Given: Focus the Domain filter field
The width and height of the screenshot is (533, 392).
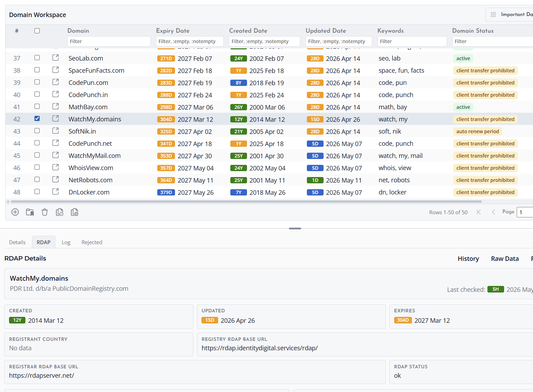Looking at the screenshot, I should click(109, 41).
